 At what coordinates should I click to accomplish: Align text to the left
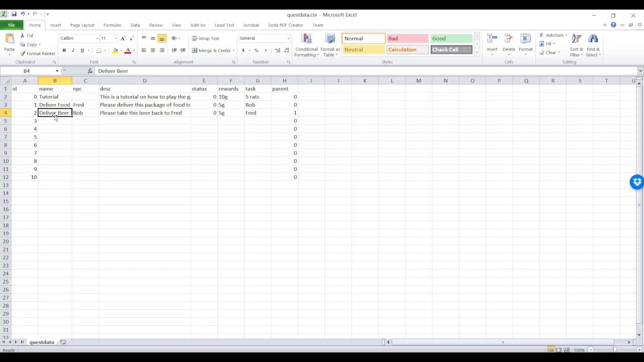click(144, 50)
